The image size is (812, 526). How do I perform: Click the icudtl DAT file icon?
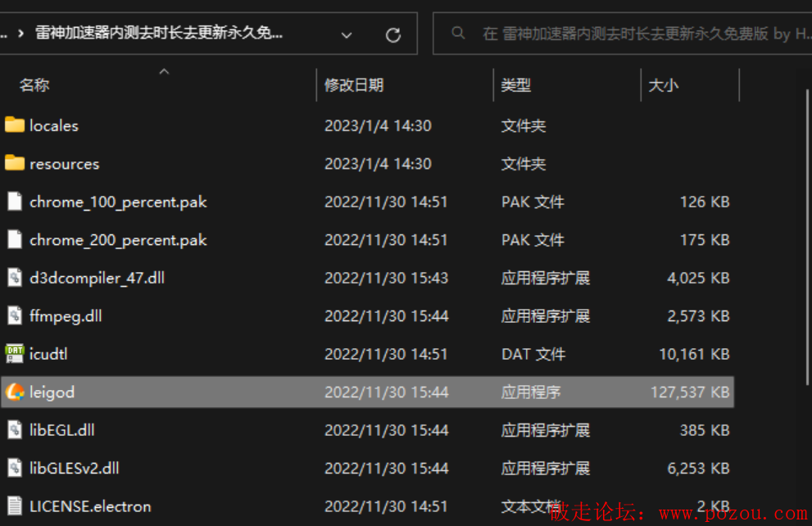click(x=15, y=354)
